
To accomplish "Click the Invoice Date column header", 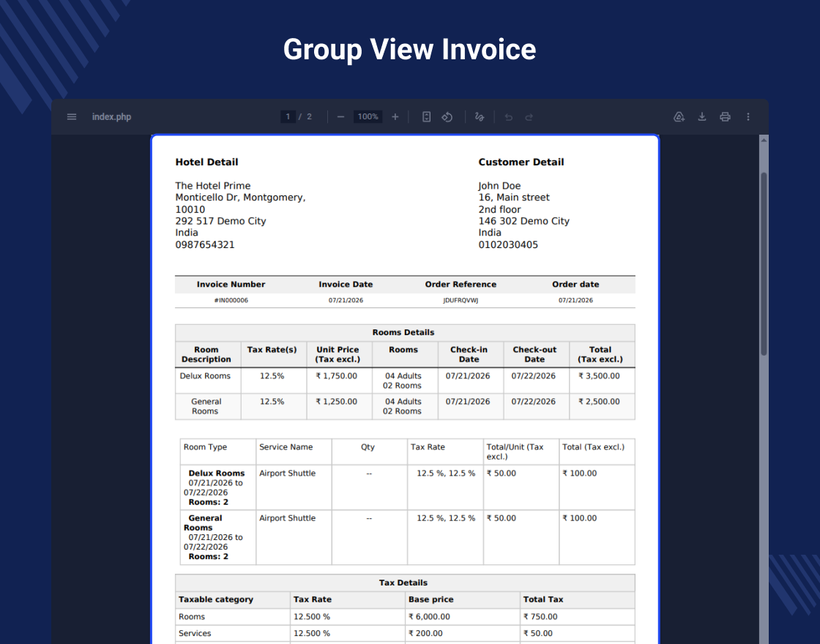I will (x=346, y=285).
